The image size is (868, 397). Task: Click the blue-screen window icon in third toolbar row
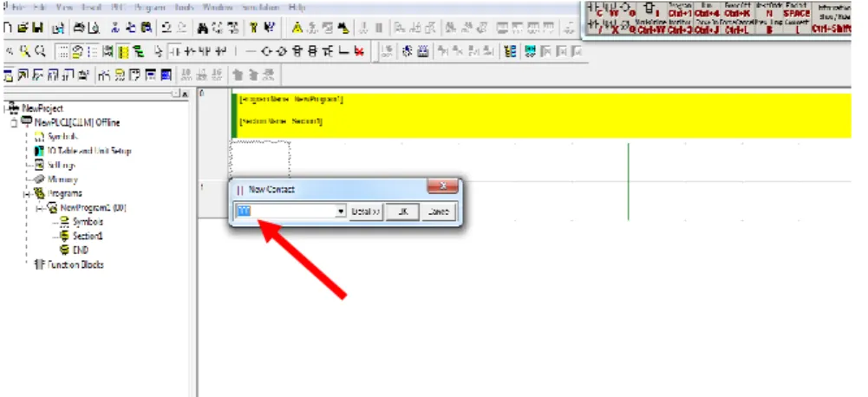tap(166, 74)
